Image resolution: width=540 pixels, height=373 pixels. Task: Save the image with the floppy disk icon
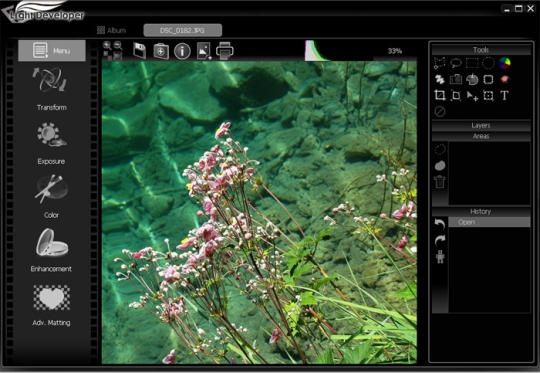139,51
